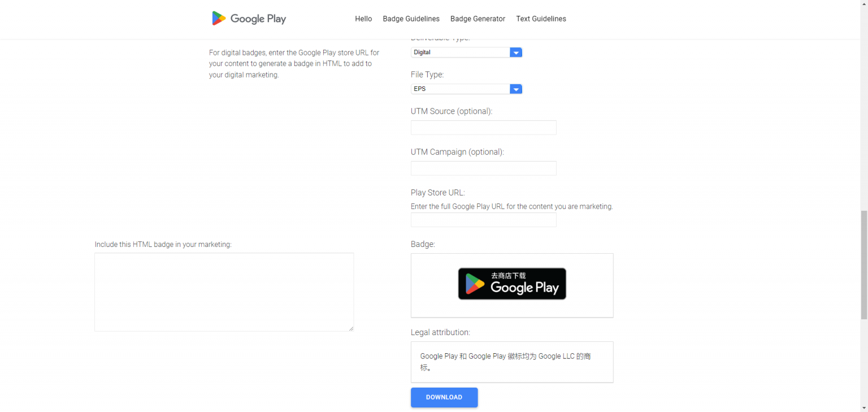Click the scroll-up arrow at top of scrollbar
The image size is (868, 412).
863,3
